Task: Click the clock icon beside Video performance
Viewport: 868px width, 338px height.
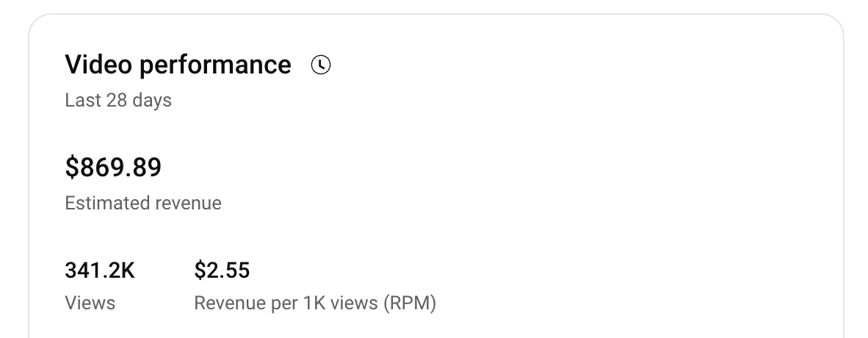Action: 321,65
